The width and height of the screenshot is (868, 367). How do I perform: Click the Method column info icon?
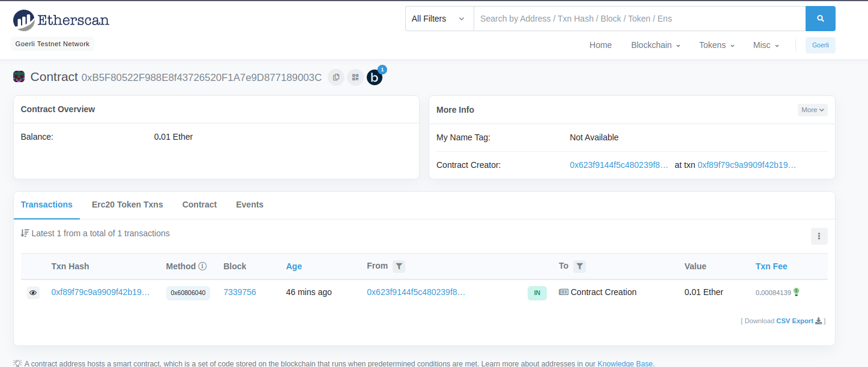pyautogui.click(x=203, y=266)
